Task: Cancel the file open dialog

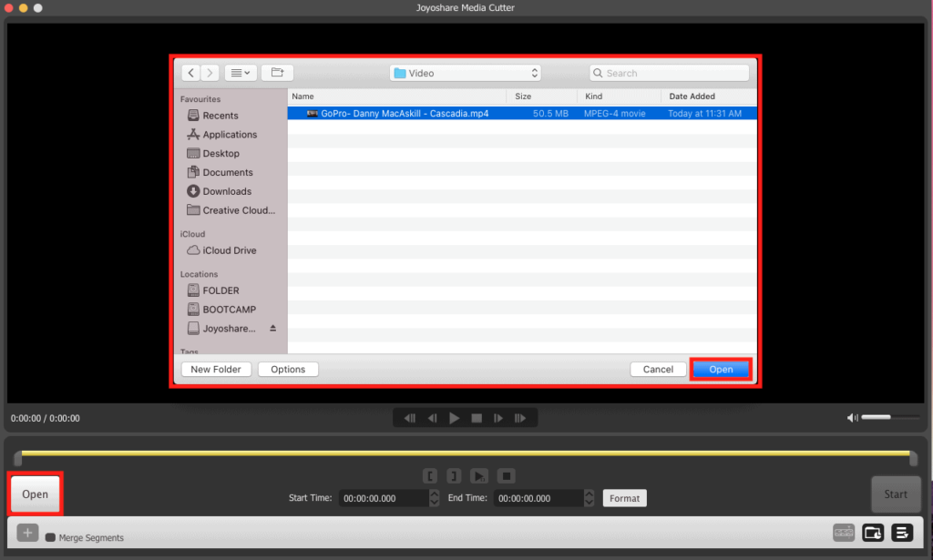Action: pyautogui.click(x=658, y=369)
